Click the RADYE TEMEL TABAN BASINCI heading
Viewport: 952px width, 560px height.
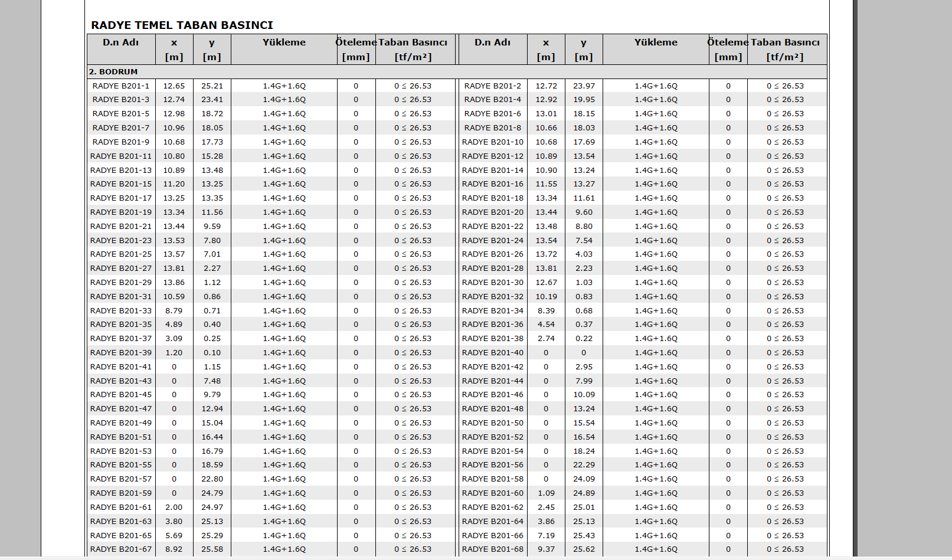click(x=182, y=25)
